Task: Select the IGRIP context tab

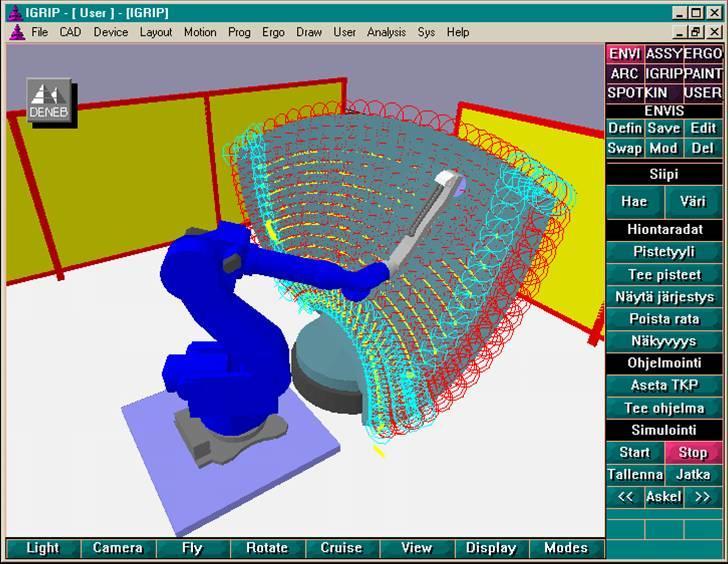Action: click(x=663, y=73)
